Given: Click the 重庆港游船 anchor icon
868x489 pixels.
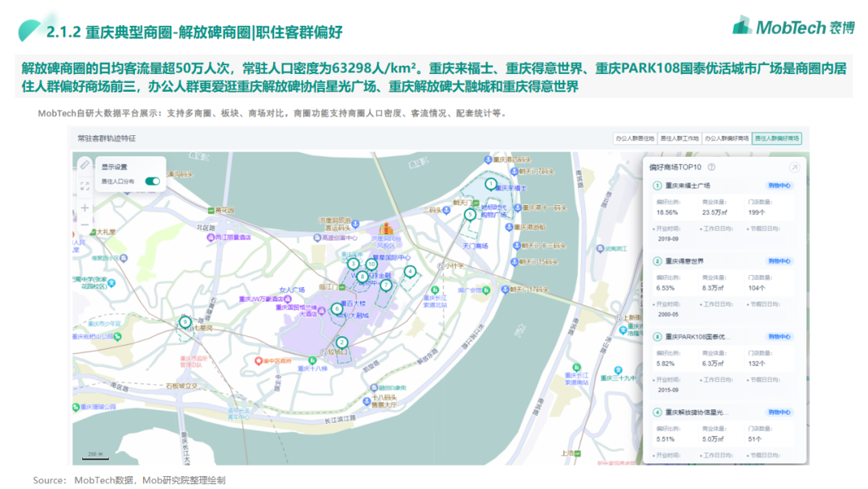Looking at the screenshot, I should coord(509,227).
